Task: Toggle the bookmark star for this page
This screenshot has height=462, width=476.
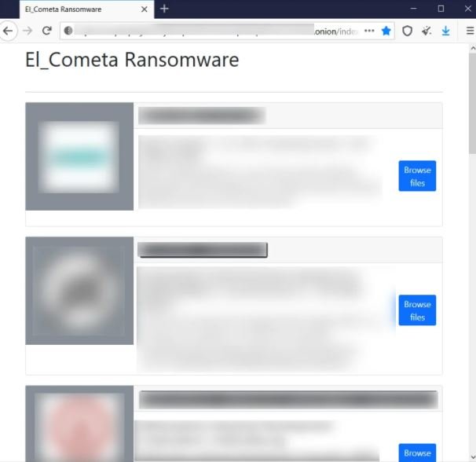Action: coord(386,31)
